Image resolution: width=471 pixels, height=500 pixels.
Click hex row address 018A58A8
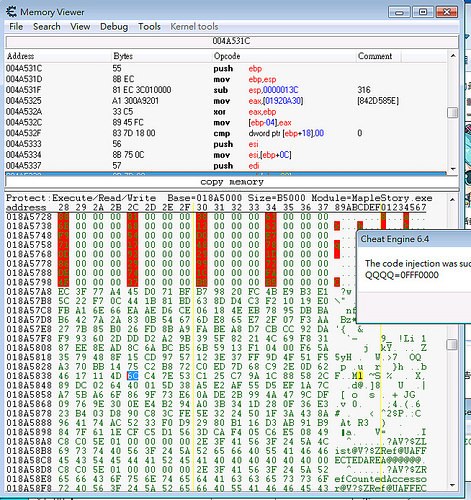[x=29, y=441]
